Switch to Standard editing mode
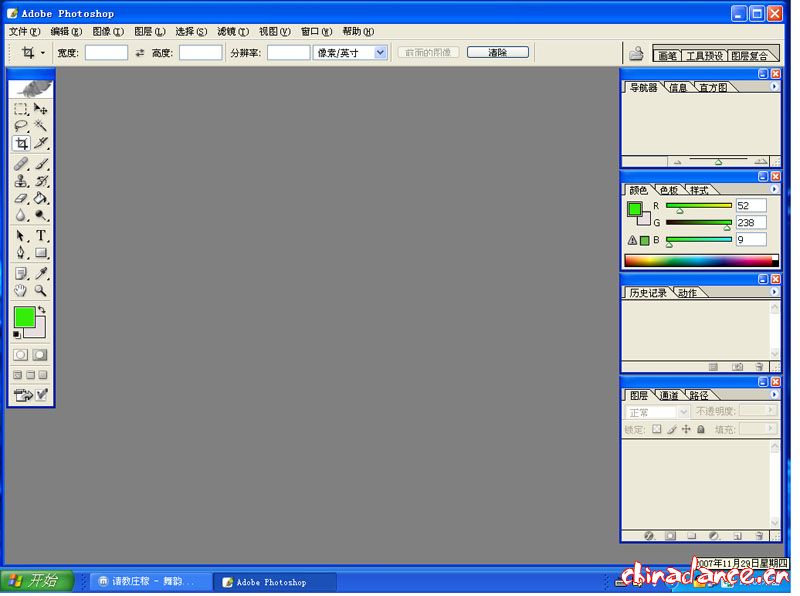800x596 pixels. (21, 355)
